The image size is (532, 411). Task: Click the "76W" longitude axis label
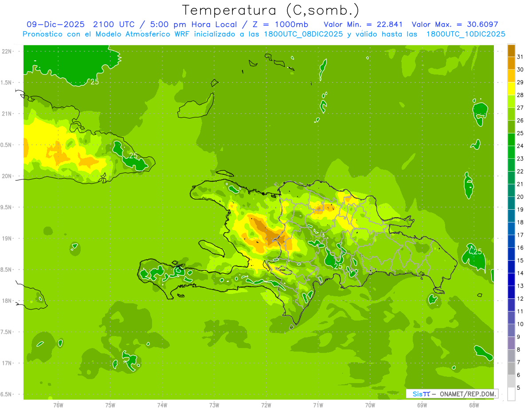pos(58,405)
